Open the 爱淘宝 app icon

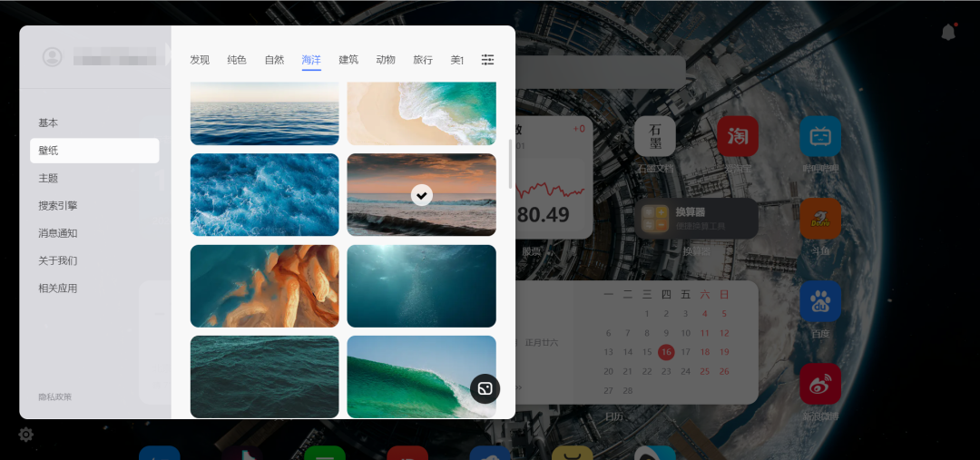(738, 135)
